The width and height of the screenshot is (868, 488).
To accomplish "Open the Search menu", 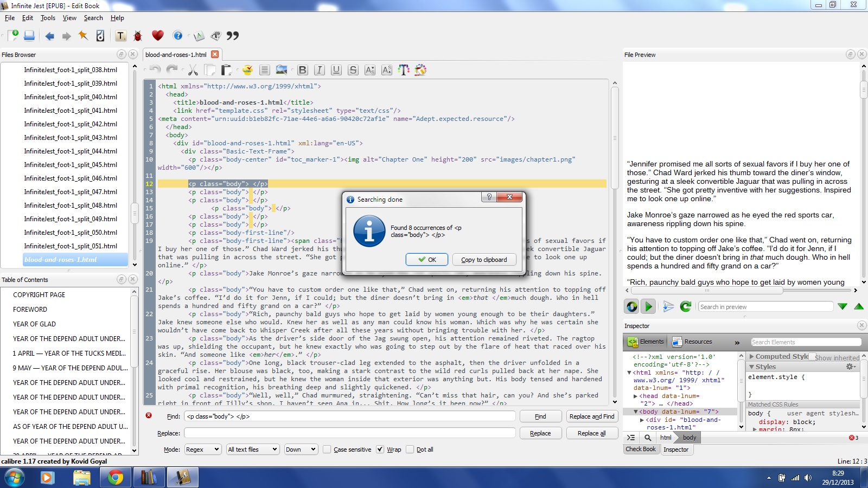I will point(93,18).
